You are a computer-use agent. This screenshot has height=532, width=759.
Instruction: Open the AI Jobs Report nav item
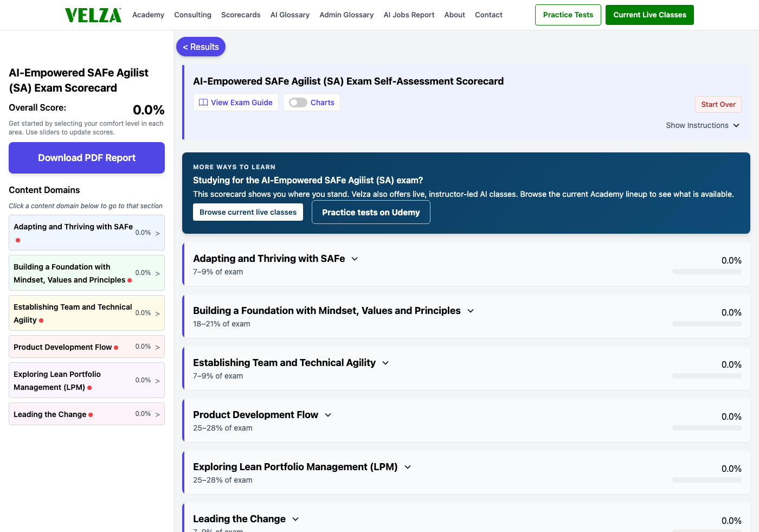click(x=409, y=15)
